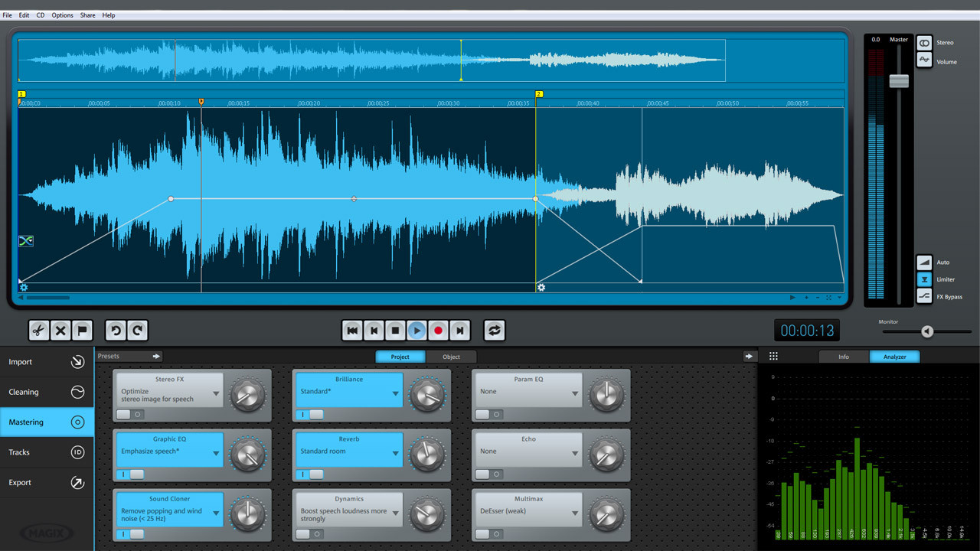Stop playback
This screenshot has width=980, height=551.
(x=395, y=331)
